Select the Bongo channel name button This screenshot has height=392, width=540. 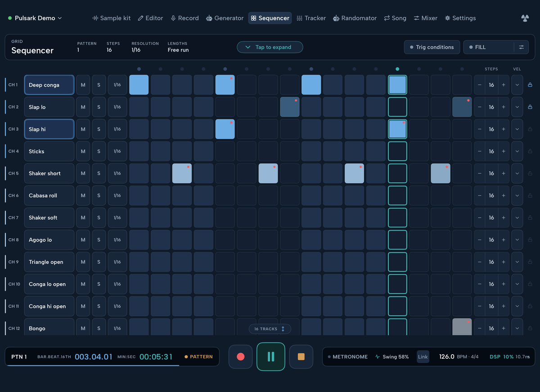click(49, 327)
